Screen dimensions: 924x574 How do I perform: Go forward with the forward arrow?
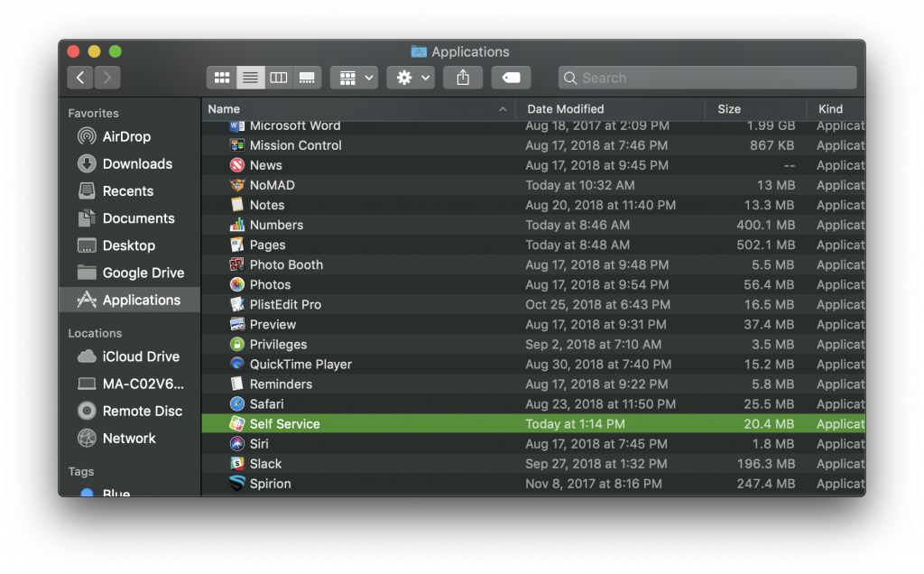point(107,78)
